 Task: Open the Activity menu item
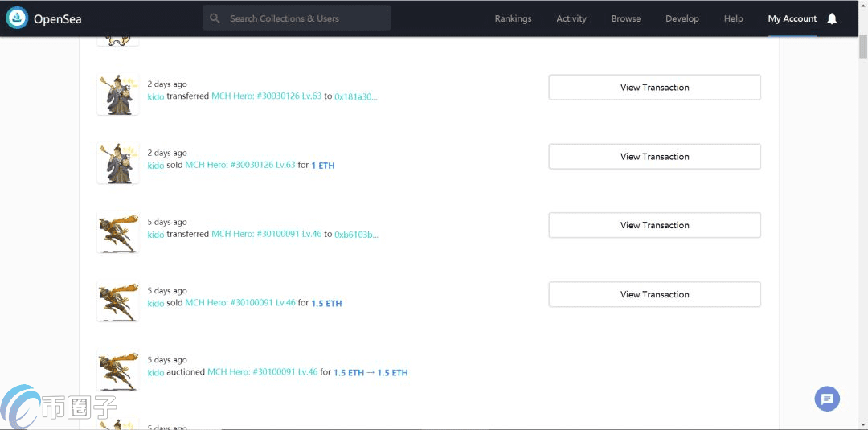571,18
